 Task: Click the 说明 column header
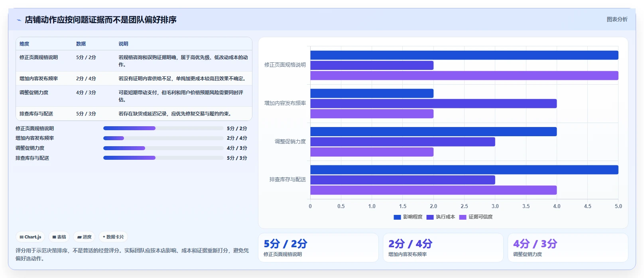tap(123, 44)
